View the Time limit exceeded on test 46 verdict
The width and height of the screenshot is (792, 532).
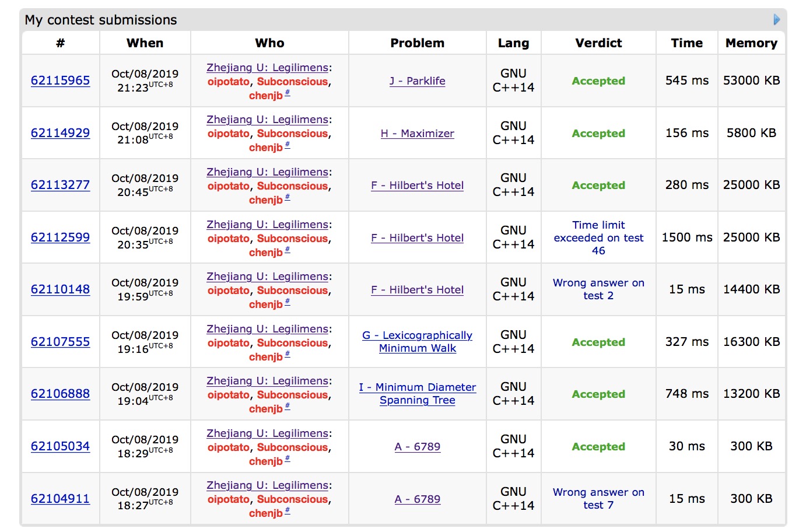[598, 237]
